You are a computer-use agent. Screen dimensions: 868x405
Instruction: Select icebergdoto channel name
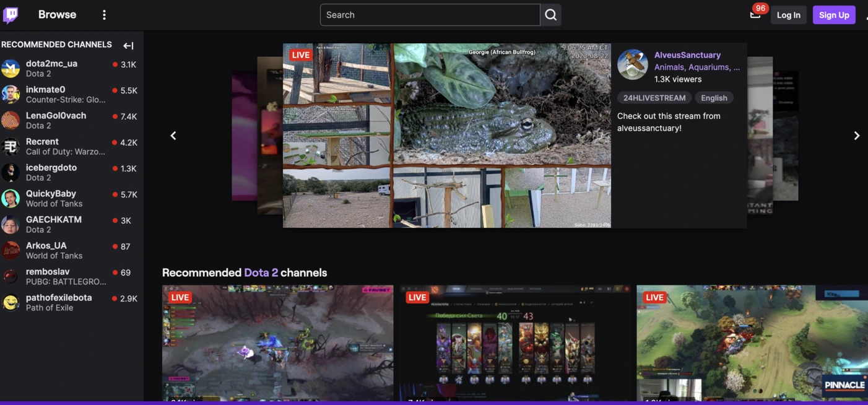(51, 168)
